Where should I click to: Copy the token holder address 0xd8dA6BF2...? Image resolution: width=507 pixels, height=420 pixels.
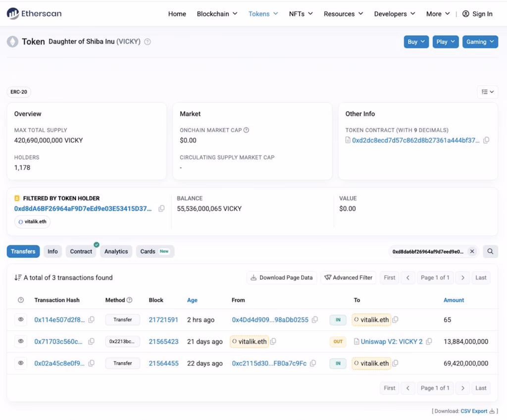click(161, 209)
